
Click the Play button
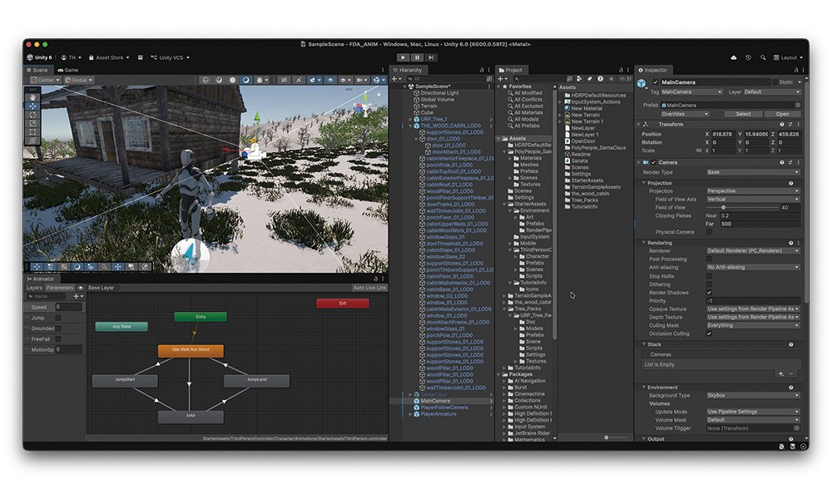[x=403, y=57]
